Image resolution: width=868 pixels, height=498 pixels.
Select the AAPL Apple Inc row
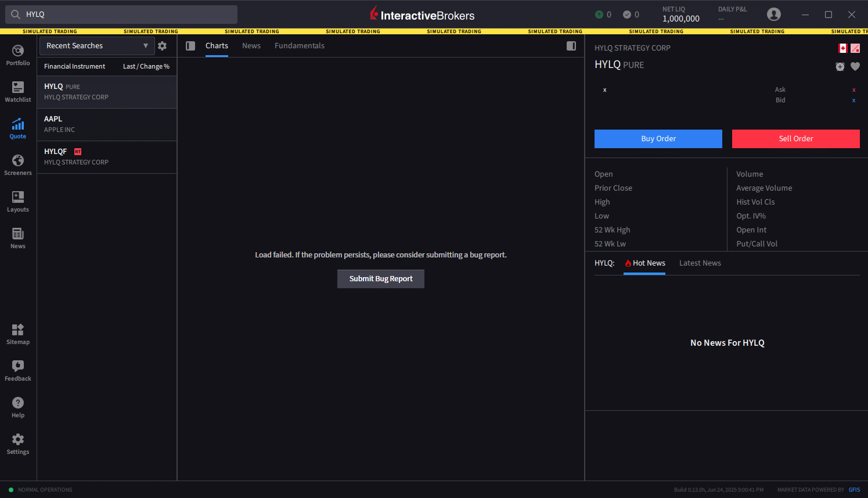[107, 124]
